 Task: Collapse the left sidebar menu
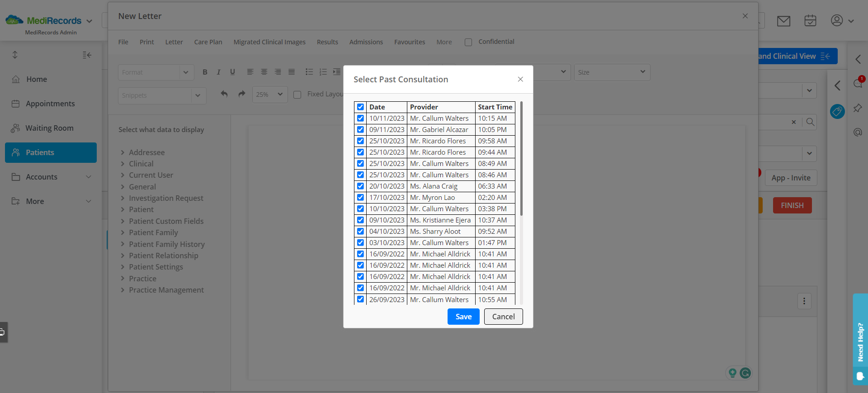[x=87, y=55]
